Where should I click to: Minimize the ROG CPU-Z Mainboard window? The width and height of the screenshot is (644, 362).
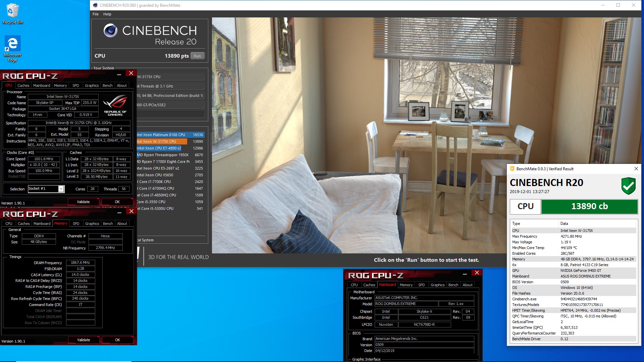click(x=465, y=274)
